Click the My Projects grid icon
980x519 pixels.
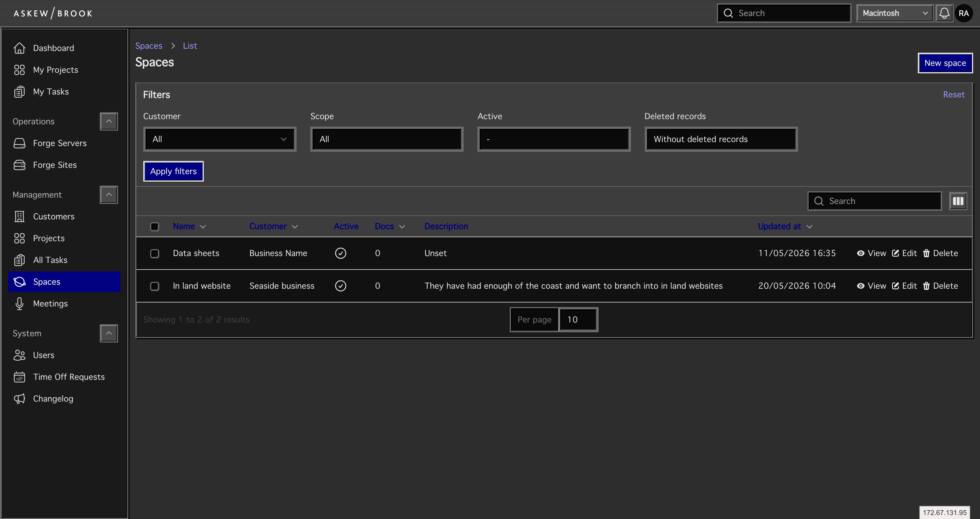coord(19,70)
